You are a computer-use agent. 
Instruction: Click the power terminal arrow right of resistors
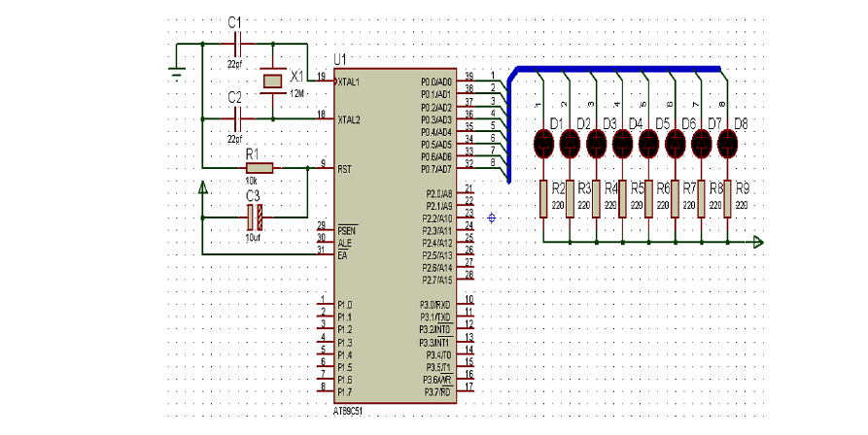pyautogui.click(x=757, y=242)
